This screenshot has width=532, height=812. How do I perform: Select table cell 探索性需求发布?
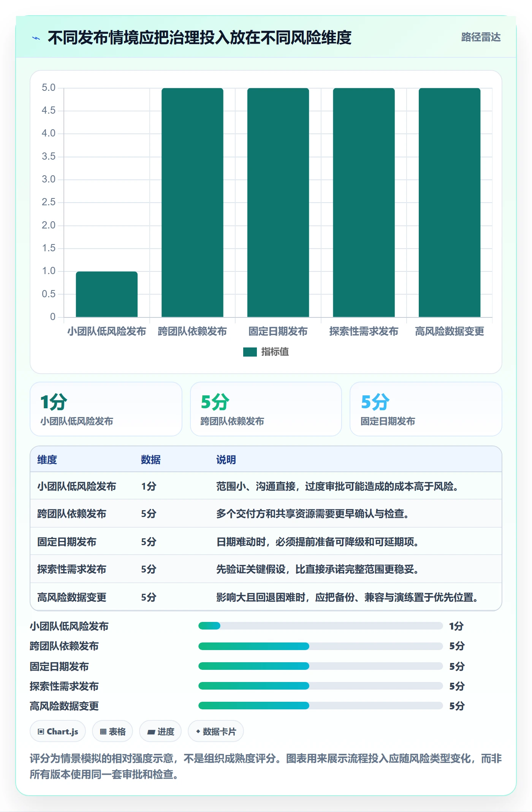click(x=72, y=569)
